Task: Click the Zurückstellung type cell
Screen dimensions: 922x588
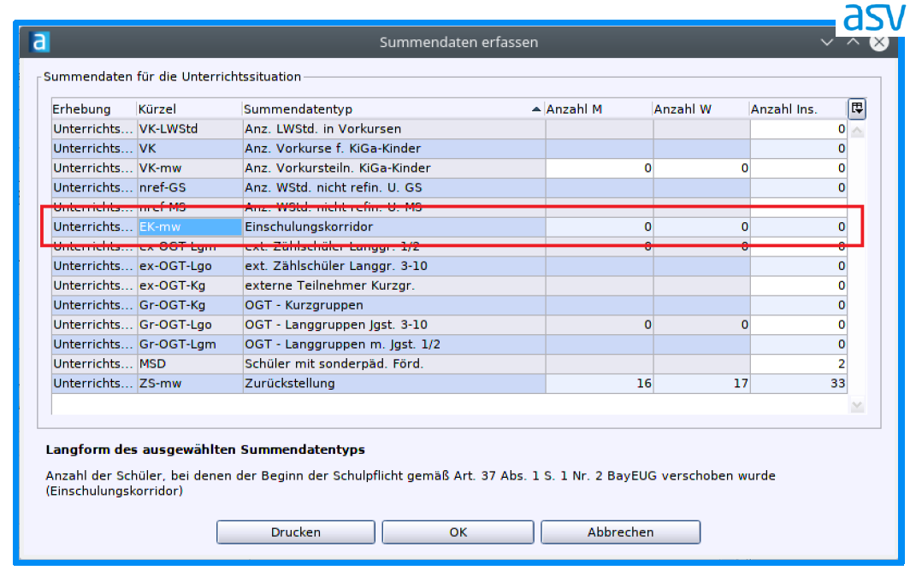Action: (x=394, y=384)
